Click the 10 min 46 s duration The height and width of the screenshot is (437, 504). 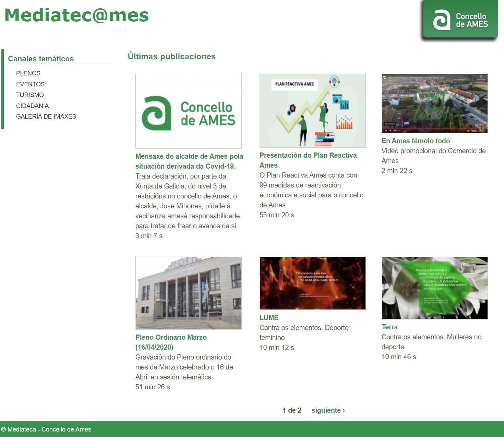(399, 357)
